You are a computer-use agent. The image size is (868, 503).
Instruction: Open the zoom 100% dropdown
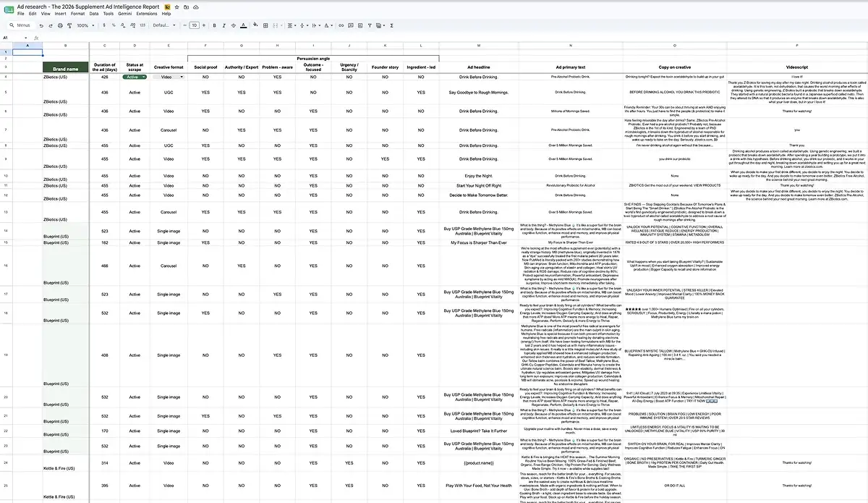(85, 25)
